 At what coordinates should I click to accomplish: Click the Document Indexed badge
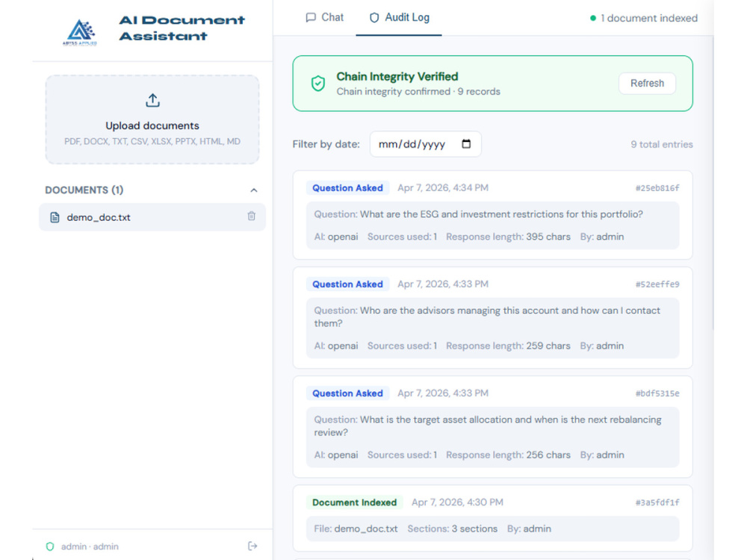click(x=354, y=502)
